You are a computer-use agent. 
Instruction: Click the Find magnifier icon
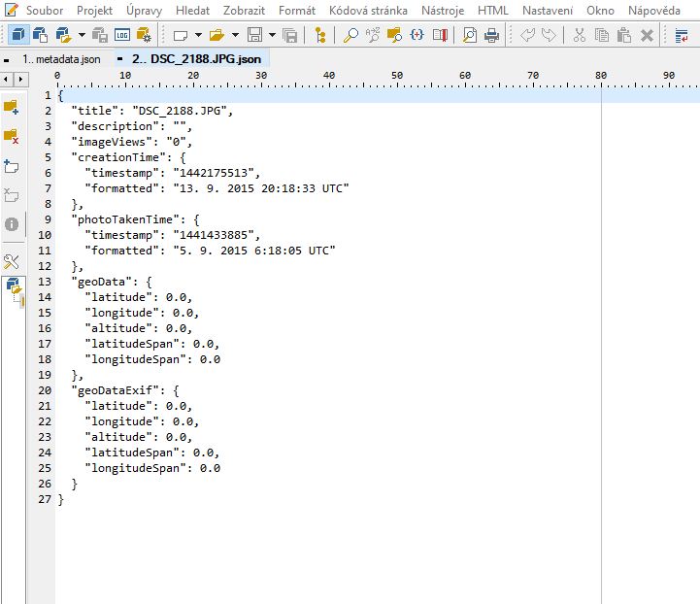[x=350, y=36]
